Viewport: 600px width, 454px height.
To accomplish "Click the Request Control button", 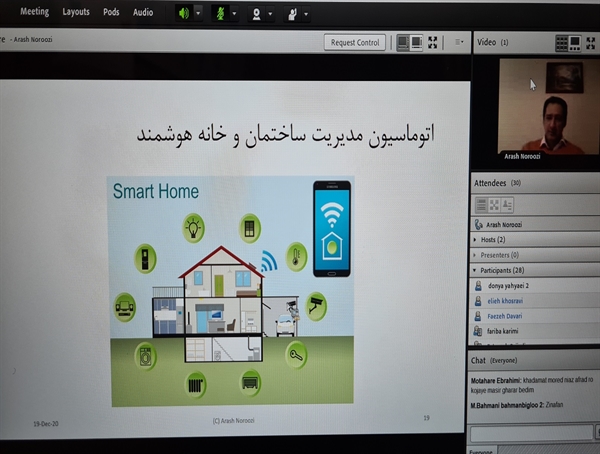I will point(355,42).
